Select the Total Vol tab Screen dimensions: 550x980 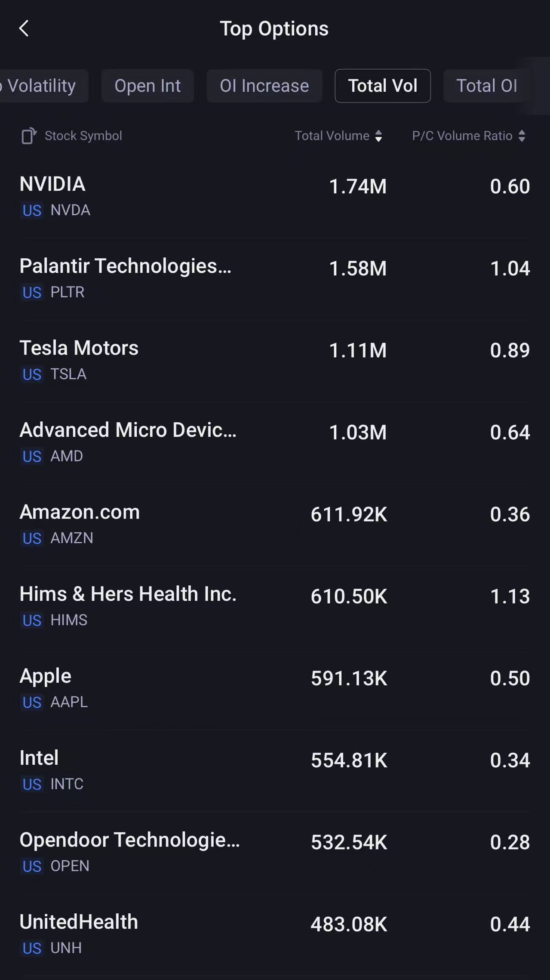coord(382,86)
